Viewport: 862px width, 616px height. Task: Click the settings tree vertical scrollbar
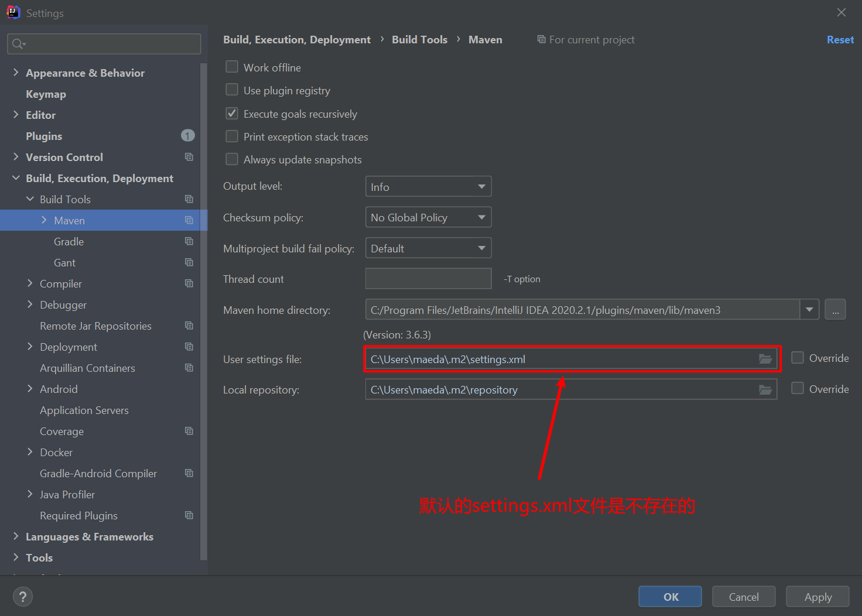pyautogui.click(x=204, y=310)
